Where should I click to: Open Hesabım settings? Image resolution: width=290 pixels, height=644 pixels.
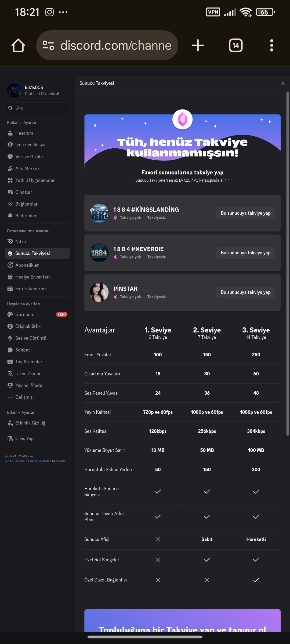37,133
